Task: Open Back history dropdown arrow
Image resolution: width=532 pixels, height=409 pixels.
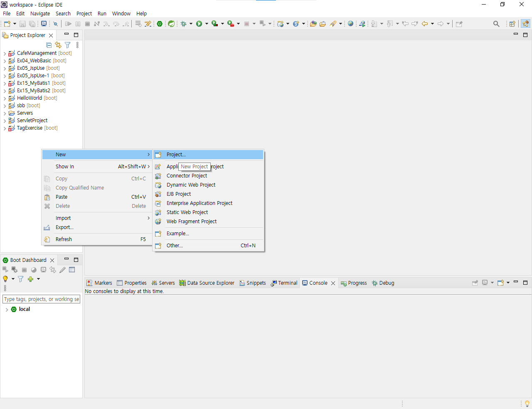Action: [432, 24]
